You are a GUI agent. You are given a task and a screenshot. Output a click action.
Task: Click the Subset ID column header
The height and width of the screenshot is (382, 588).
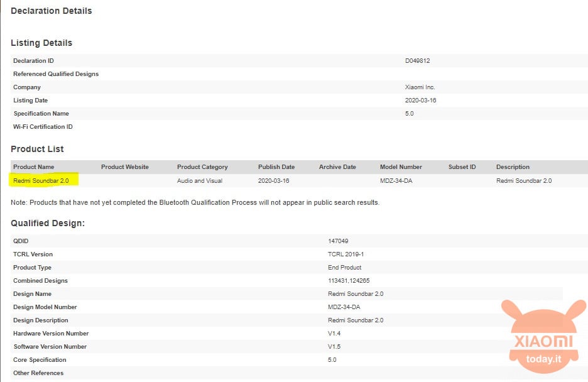pos(462,167)
